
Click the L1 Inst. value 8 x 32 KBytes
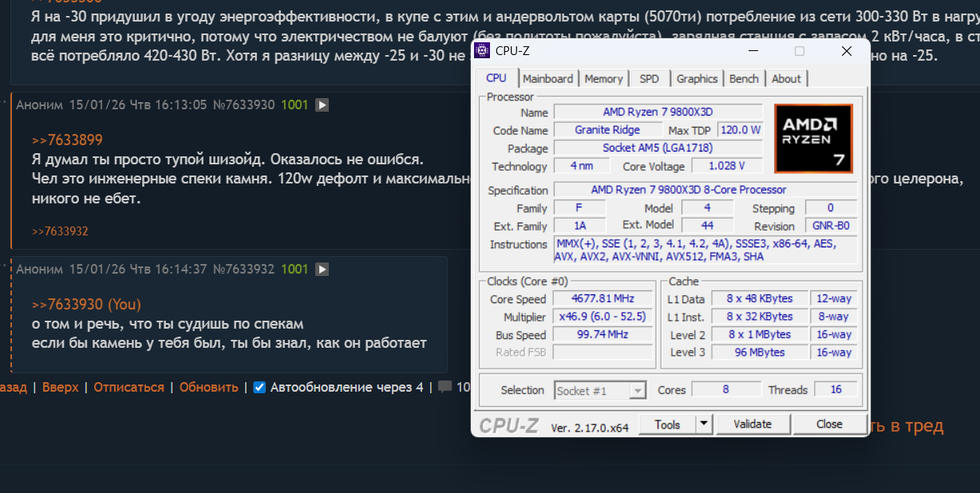coord(760,317)
